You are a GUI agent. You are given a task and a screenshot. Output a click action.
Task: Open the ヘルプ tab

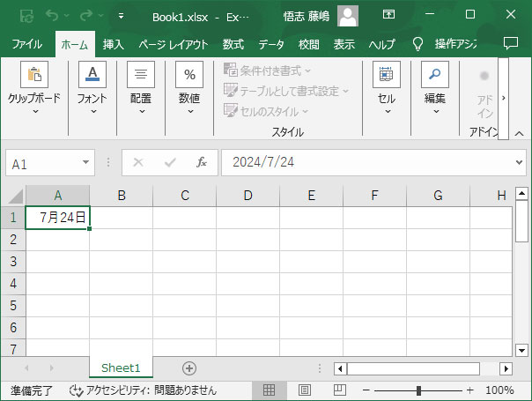[x=382, y=44]
